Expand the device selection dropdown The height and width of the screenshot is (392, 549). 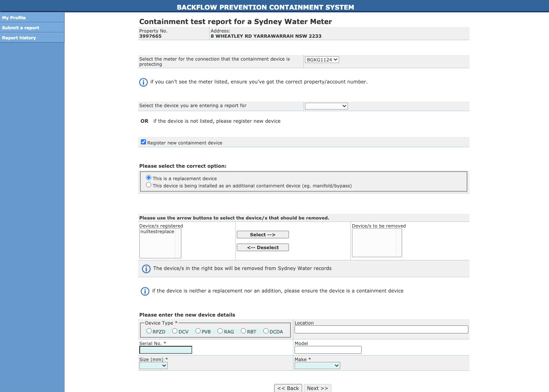point(326,106)
